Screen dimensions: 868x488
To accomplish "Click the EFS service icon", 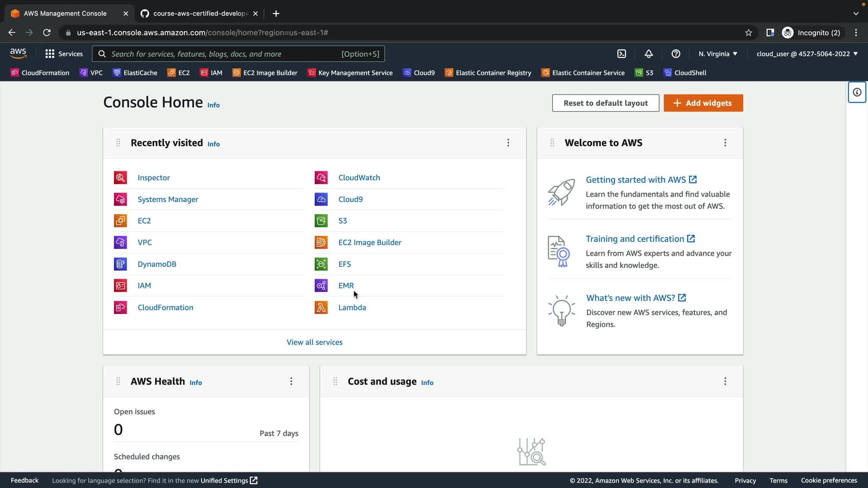I will click(x=321, y=264).
